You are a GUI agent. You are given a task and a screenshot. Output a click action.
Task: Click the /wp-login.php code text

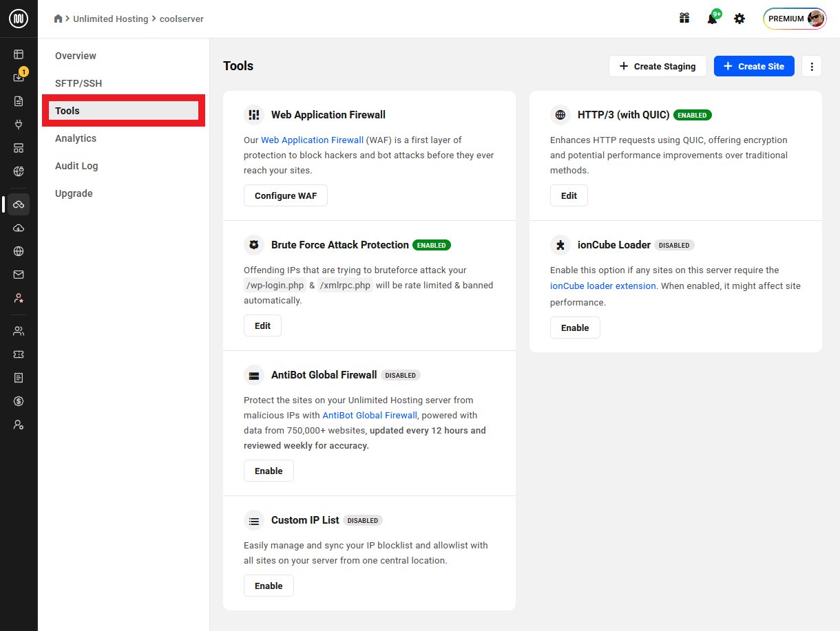275,285
